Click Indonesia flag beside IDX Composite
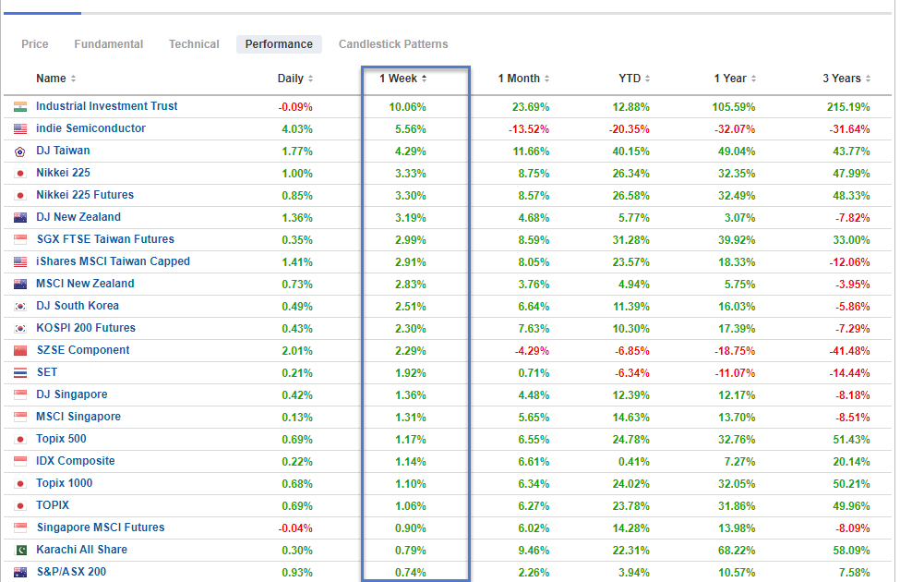 [x=20, y=461]
